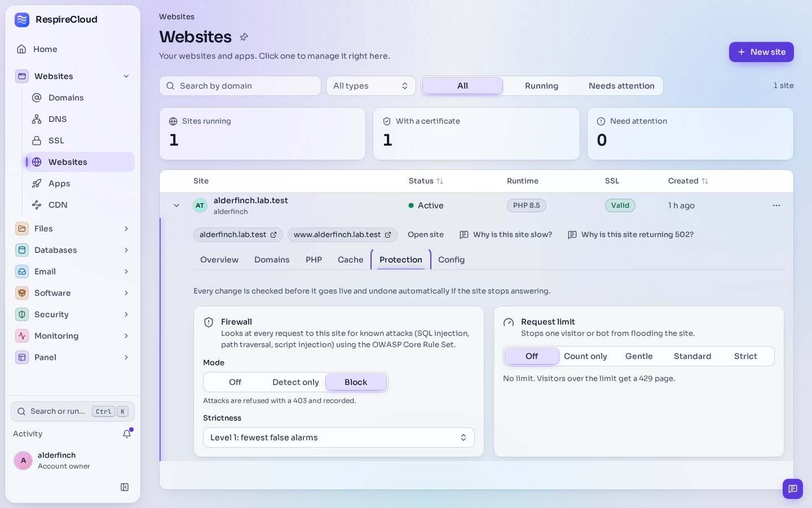The image size is (812, 508).
Task: Open the Search or run command box
Action: [73, 411]
